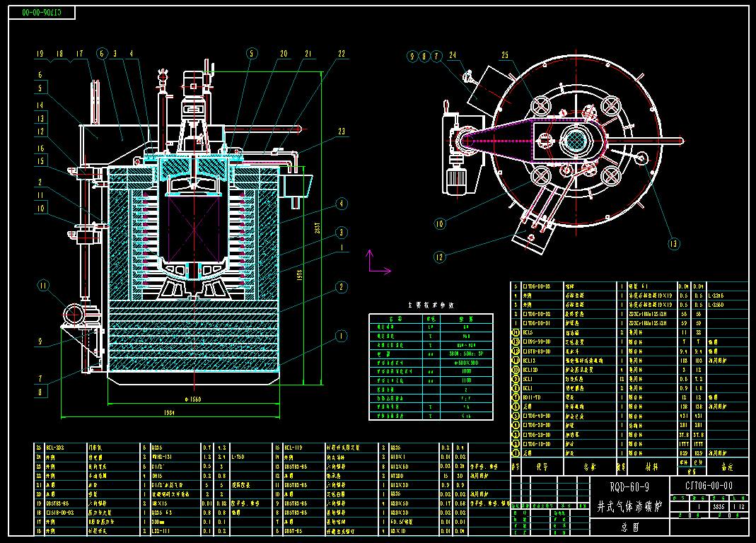The image size is (756, 543).
Task: Select circled balloon 3 right of the section view
Action: pos(342,233)
